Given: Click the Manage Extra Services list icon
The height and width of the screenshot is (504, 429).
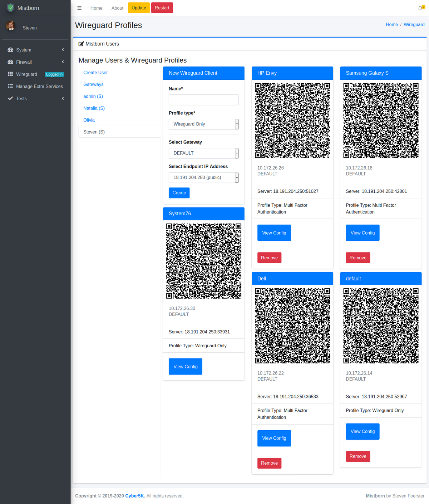Looking at the screenshot, I should [x=10, y=86].
